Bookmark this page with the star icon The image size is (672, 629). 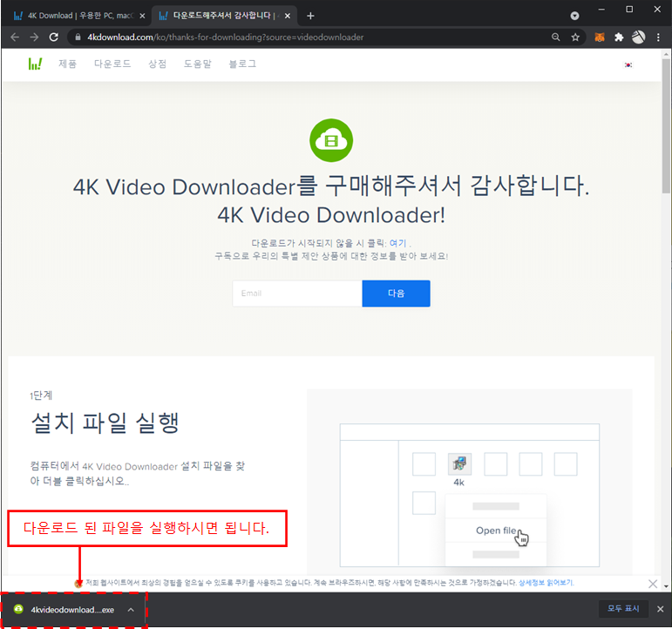click(575, 37)
